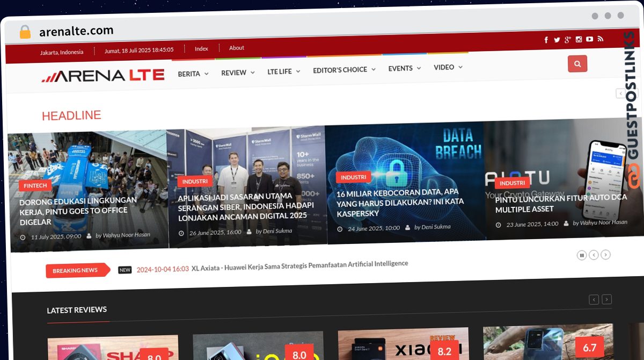Screen dimensions: 644x360
Task: Expand the Review dropdown menu
Action: 238,73
